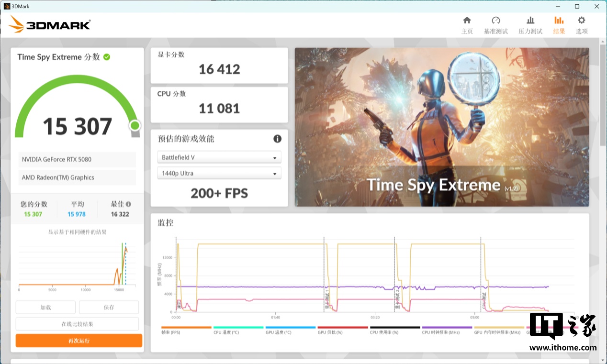Open the 1440p Ultra resolution dropdown
Viewport: 607px width, 364px height.
click(x=219, y=174)
